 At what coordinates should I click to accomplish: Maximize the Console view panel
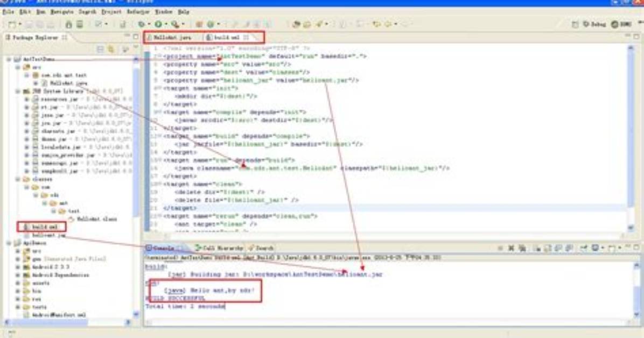point(636,248)
